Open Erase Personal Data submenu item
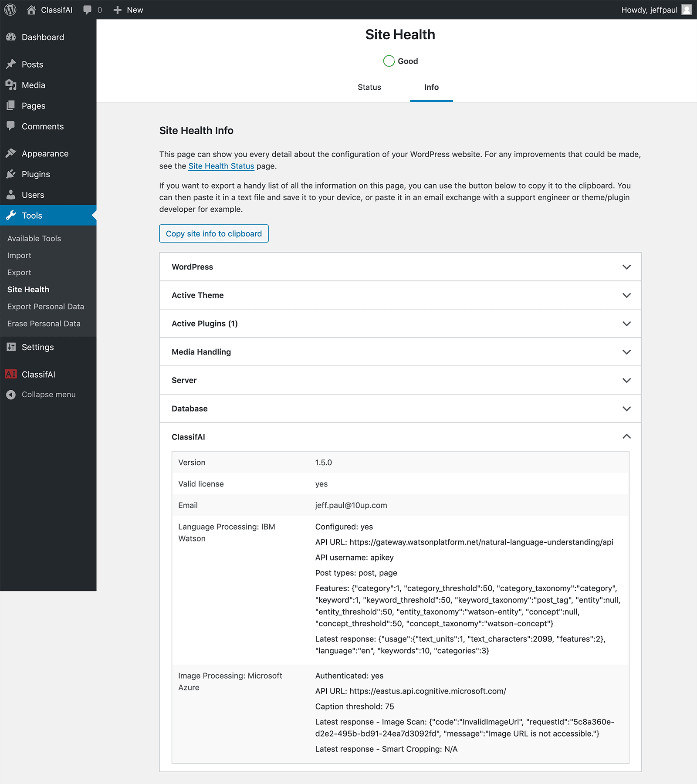Viewport: 697px width, 784px height. (x=44, y=324)
